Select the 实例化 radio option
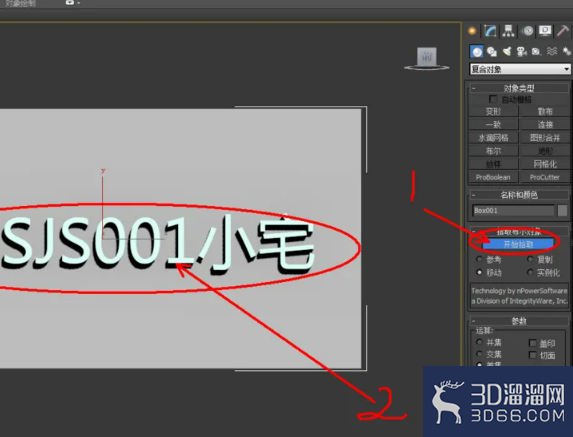This screenshot has width=573, height=437. [x=530, y=272]
